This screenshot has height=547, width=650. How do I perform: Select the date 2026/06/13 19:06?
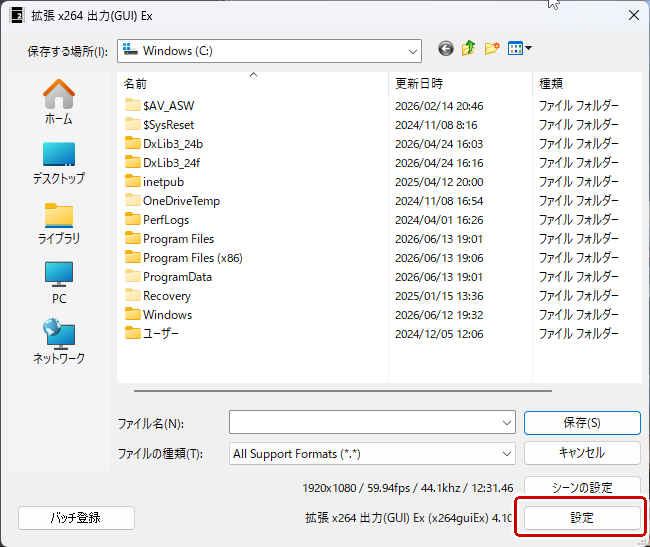click(439, 258)
